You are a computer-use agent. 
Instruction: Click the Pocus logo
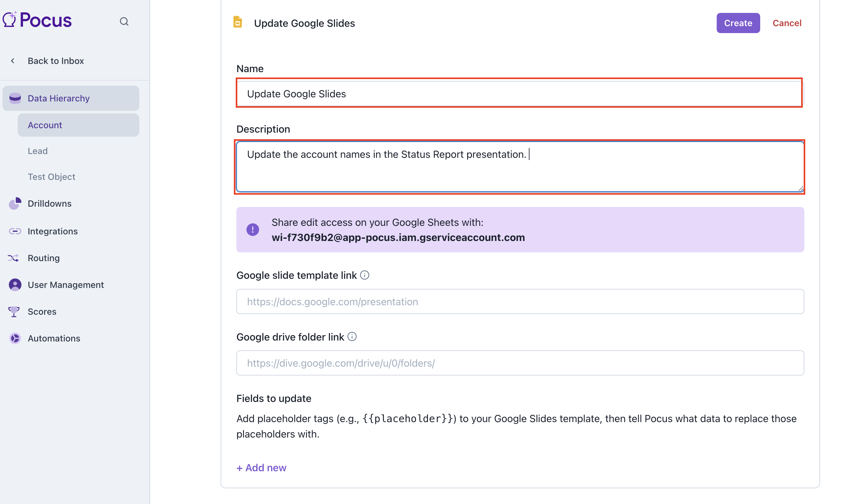pyautogui.click(x=38, y=20)
